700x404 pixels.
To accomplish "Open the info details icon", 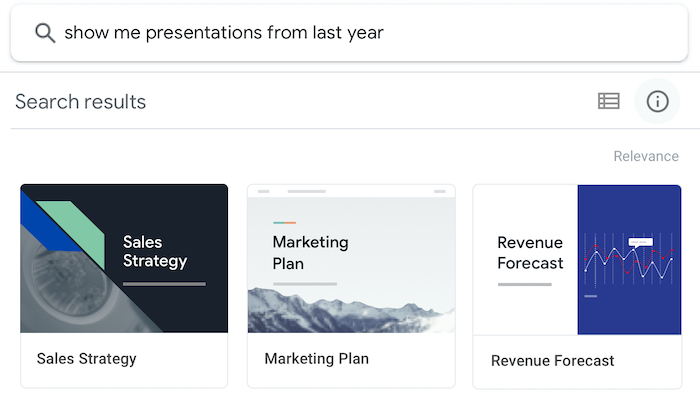I will (657, 101).
